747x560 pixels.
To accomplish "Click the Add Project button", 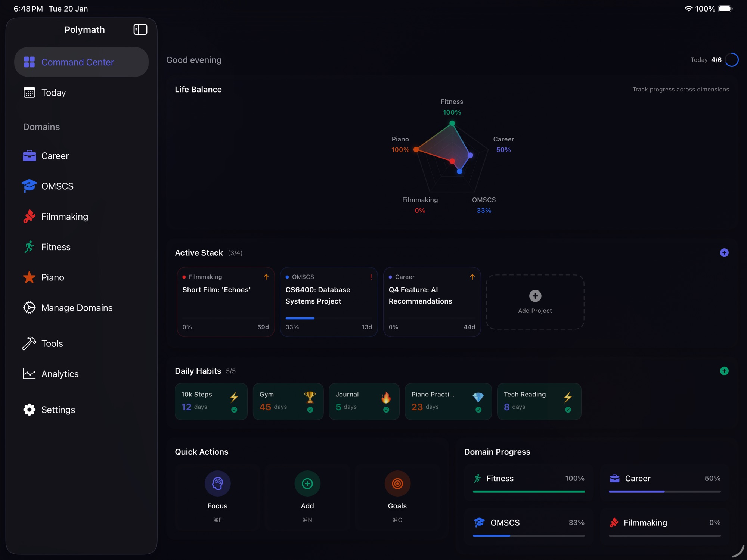I will pos(535,301).
